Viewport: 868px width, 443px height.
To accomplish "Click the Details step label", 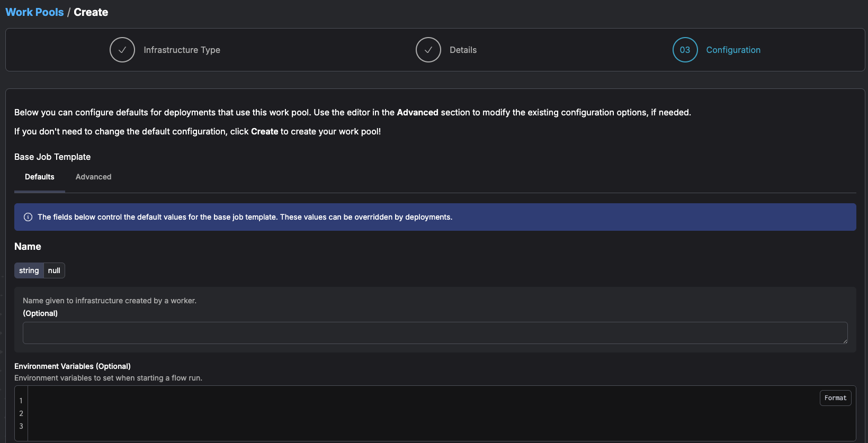I will (x=463, y=50).
